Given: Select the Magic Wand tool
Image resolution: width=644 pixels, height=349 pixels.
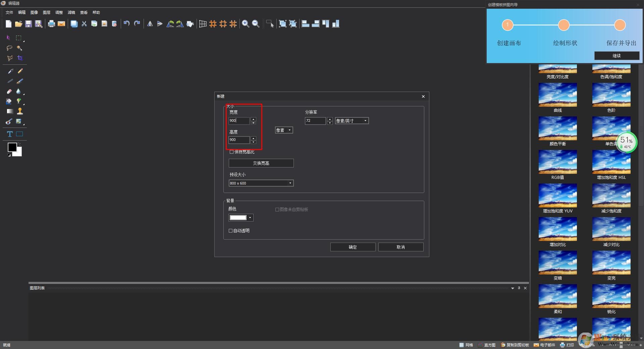Looking at the screenshot, I should (x=20, y=48).
